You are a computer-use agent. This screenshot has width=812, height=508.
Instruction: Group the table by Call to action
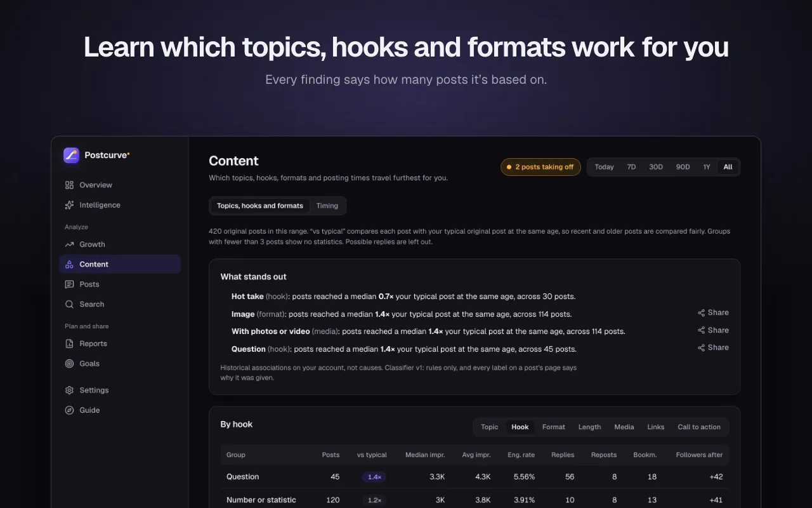click(x=699, y=427)
